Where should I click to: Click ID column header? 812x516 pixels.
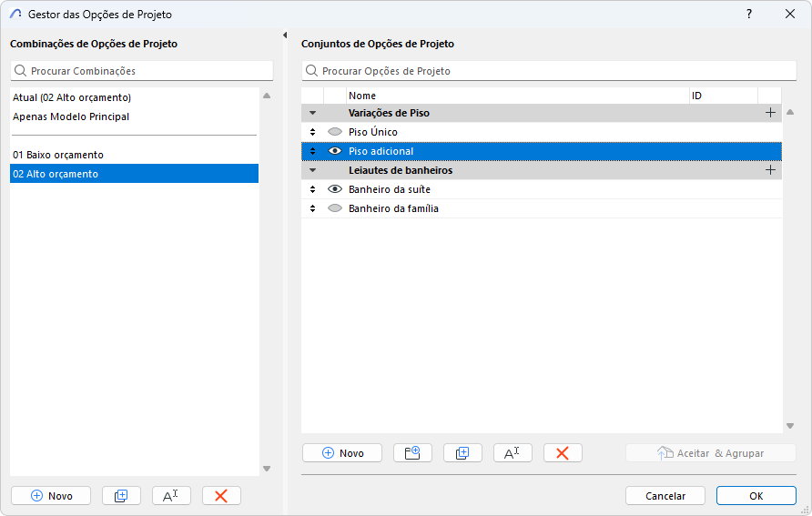point(724,96)
